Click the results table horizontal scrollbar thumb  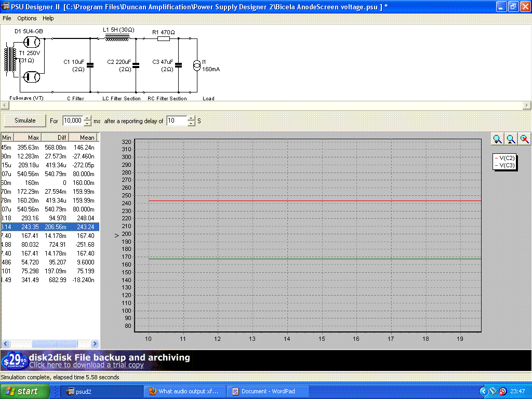[x=54, y=344]
